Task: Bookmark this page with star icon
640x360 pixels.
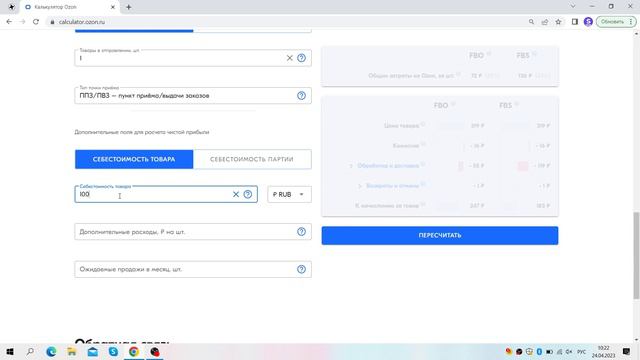Action: coord(558,22)
